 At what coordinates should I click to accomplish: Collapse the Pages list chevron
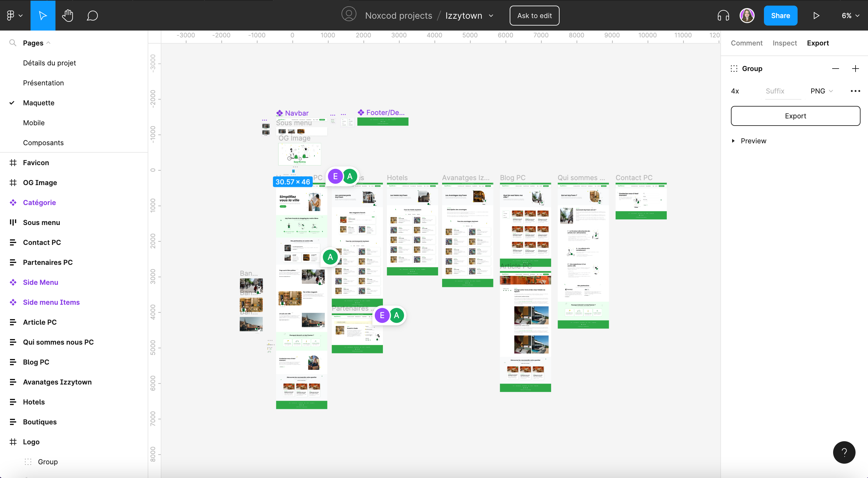click(x=49, y=43)
